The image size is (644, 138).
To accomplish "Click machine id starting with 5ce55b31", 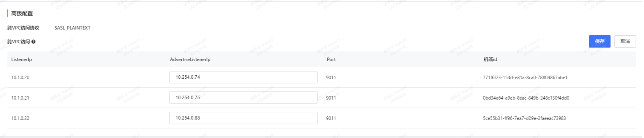I will pyautogui.click(x=524, y=118).
